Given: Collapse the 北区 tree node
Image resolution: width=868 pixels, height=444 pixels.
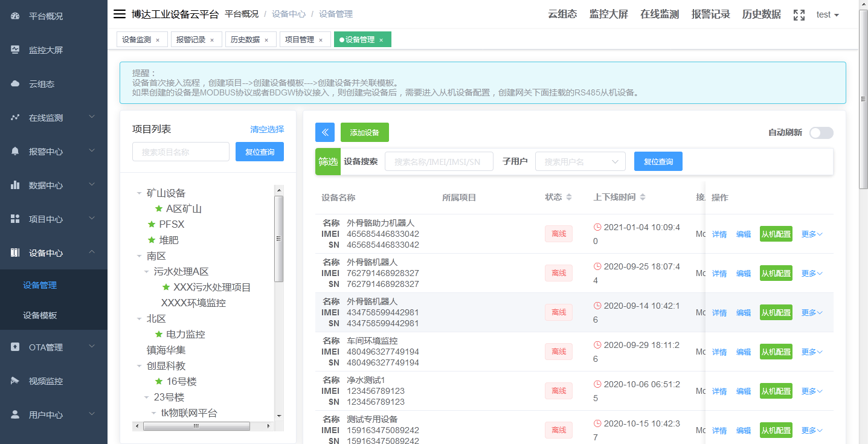Looking at the screenshot, I should [x=140, y=318].
